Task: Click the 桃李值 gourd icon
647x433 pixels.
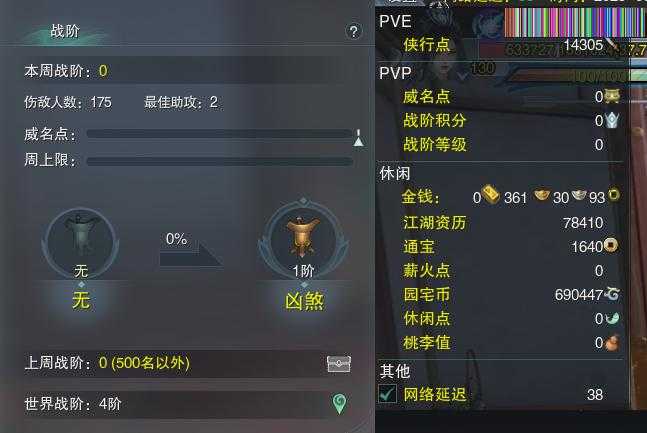Action: [x=612, y=343]
